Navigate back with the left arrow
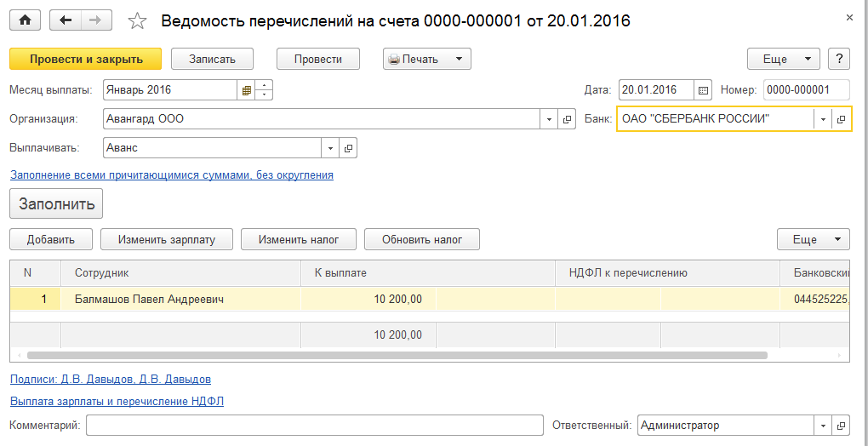The image size is (868, 446). pos(66,20)
